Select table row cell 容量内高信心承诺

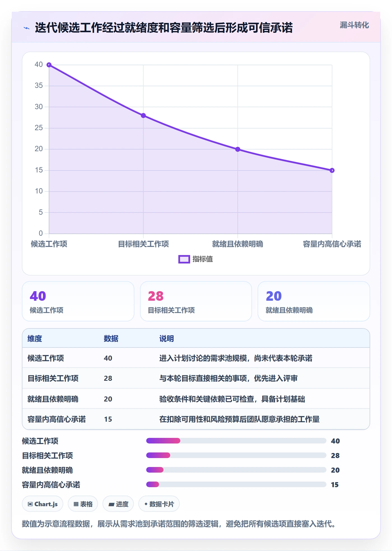click(x=57, y=419)
